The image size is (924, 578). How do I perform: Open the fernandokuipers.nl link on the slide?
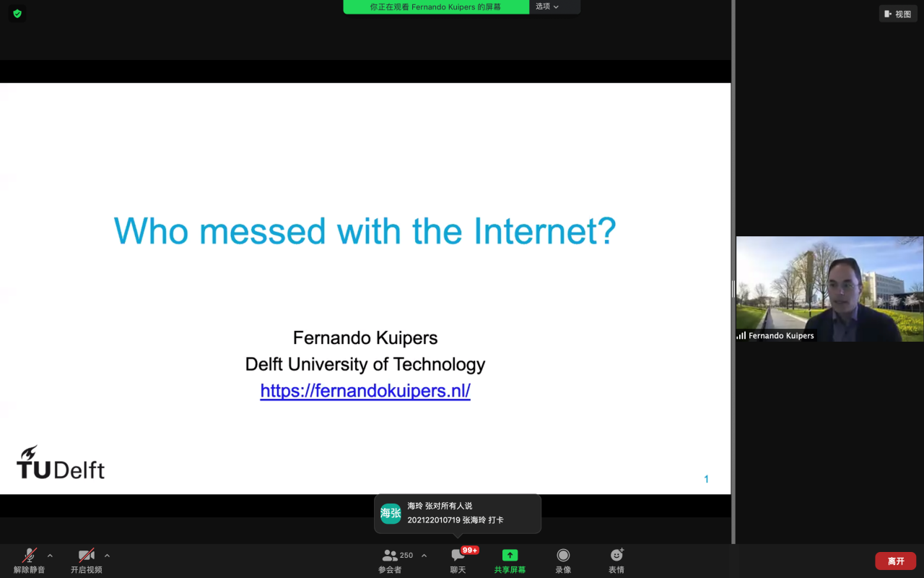pyautogui.click(x=365, y=391)
